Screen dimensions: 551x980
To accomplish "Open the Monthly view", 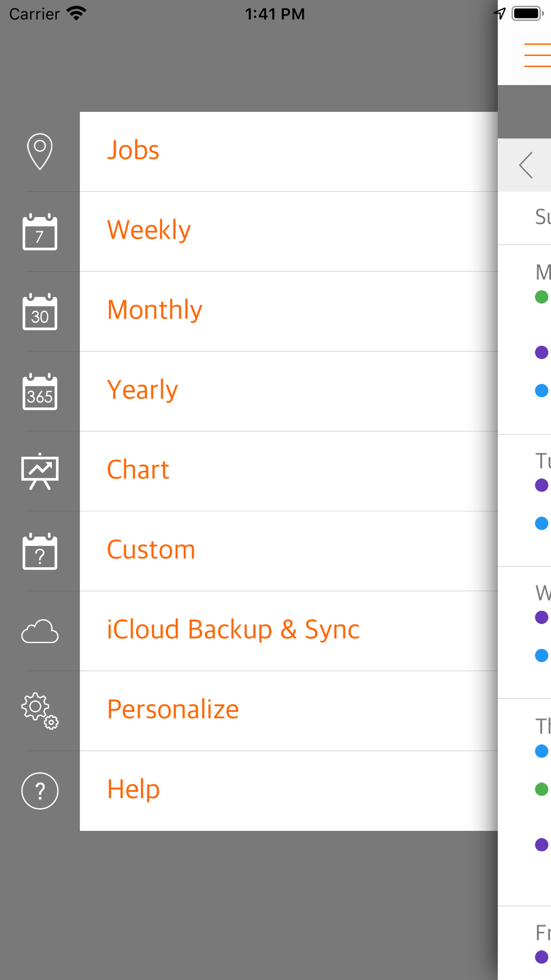I will pos(288,311).
